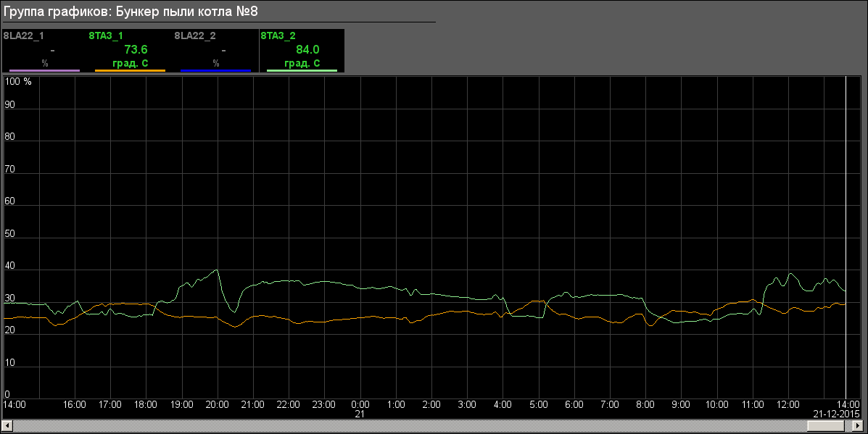This screenshot has width=868, height=434.
Task: Click the scrollbar right arrow button
Action: coord(861,425)
